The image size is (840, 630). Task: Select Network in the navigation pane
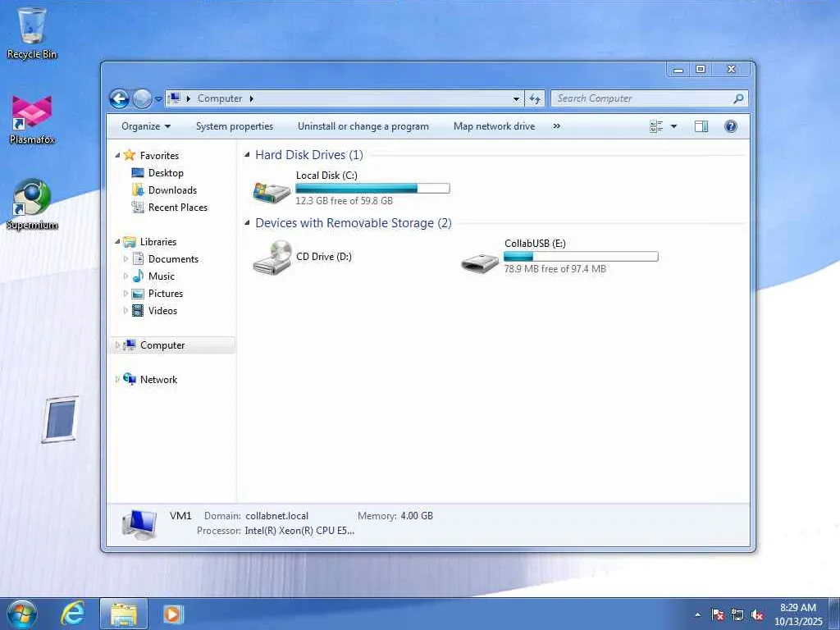(x=158, y=380)
